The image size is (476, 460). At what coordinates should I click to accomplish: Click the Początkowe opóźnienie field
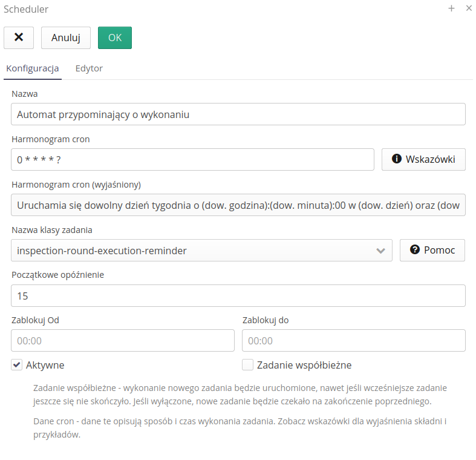point(238,296)
